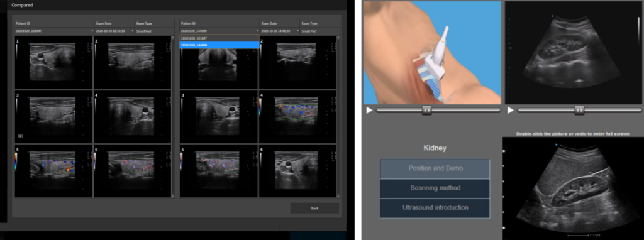Click the Back button
Screen dimensions: 644x240
click(x=314, y=208)
